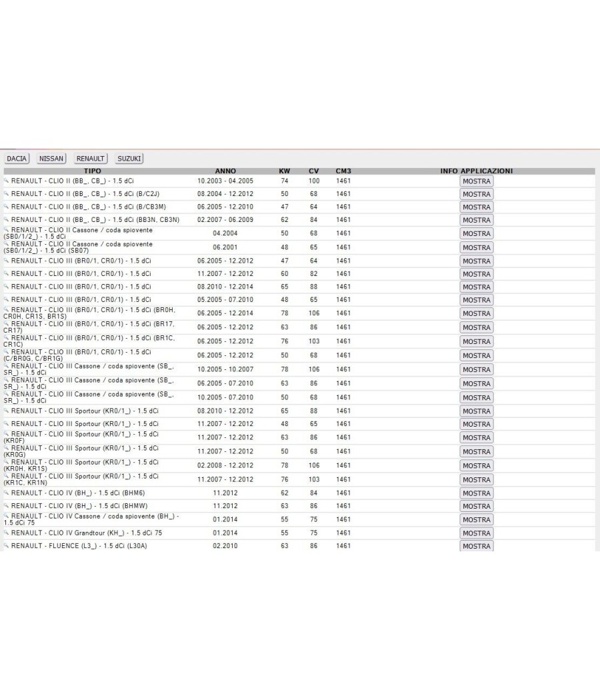Select the RENAULT brand tab
This screenshot has height=700, width=600.
click(90, 159)
